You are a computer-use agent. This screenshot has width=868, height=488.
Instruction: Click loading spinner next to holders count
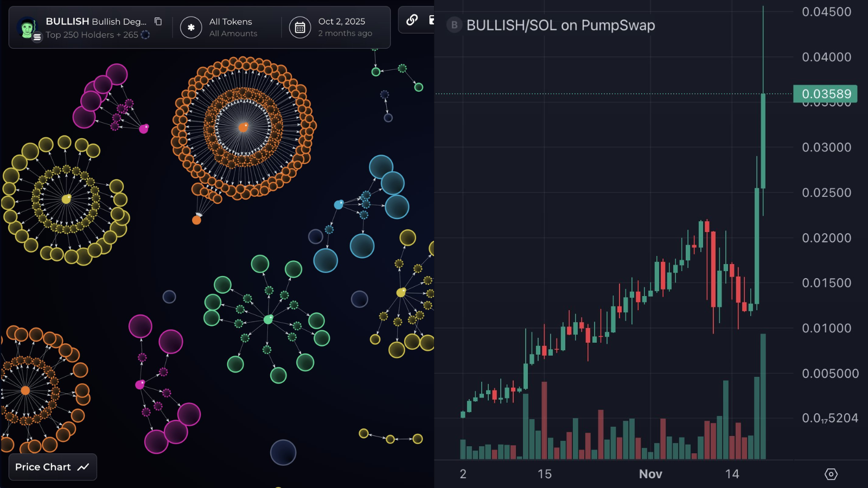pyautogui.click(x=145, y=35)
